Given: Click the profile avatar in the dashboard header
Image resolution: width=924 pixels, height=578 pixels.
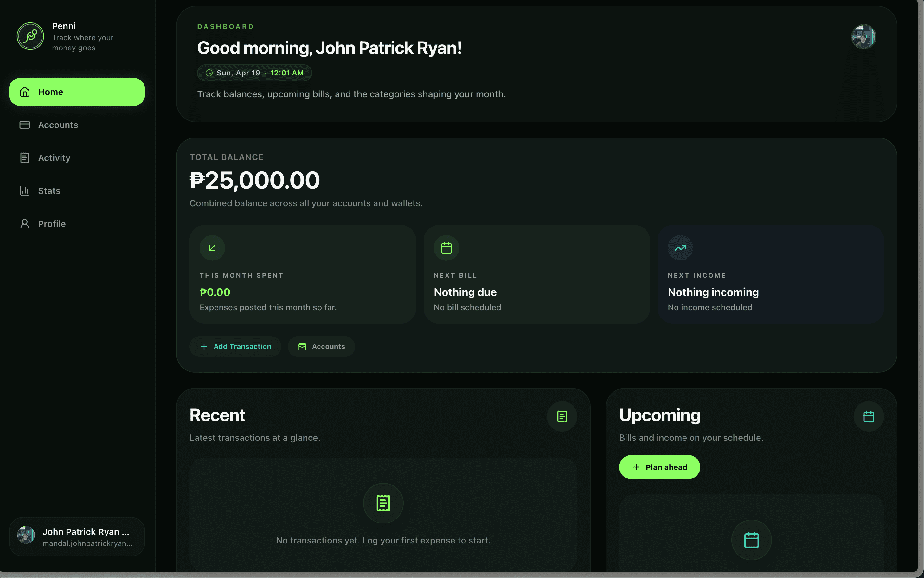Looking at the screenshot, I should coord(863,37).
